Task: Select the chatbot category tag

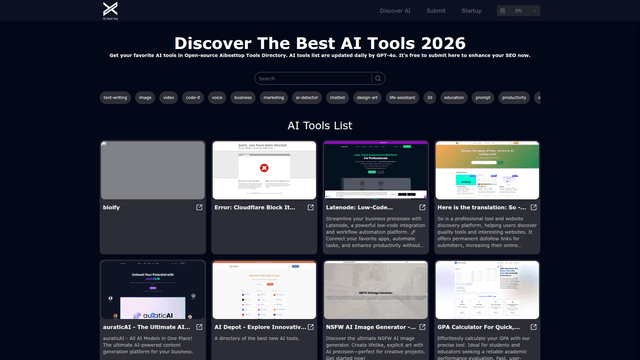Action: [337, 98]
